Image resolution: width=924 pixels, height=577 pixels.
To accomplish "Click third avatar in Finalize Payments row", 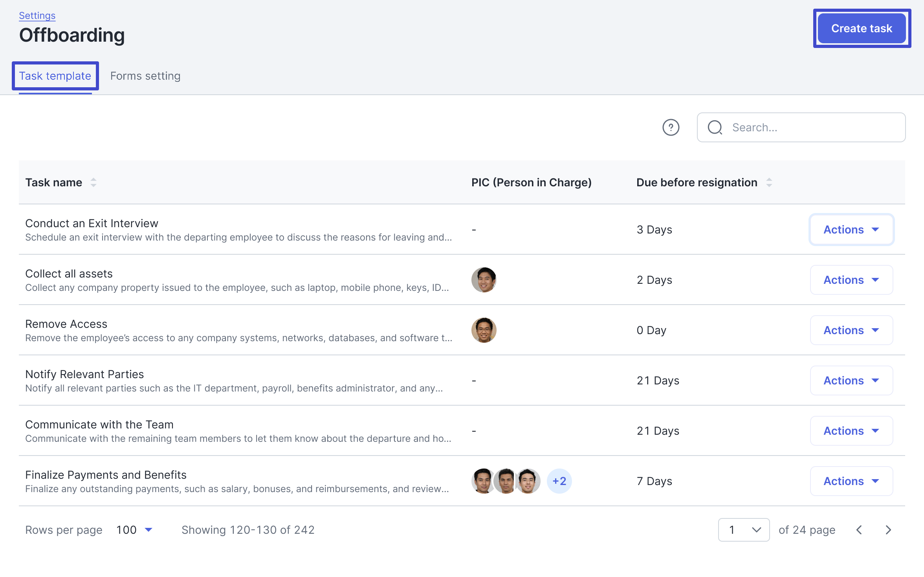I will [x=528, y=481].
